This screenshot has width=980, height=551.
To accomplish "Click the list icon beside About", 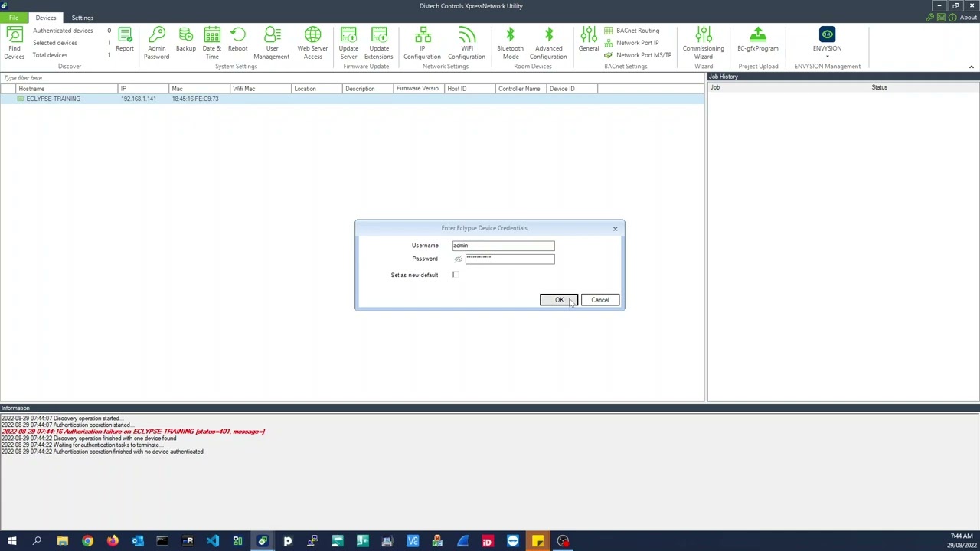I will (941, 18).
